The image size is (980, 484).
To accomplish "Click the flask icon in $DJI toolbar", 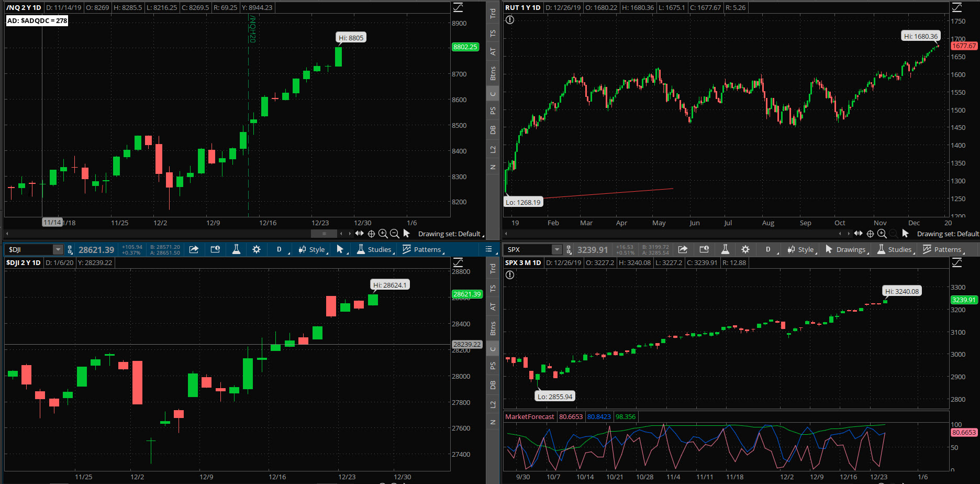I will (x=236, y=249).
